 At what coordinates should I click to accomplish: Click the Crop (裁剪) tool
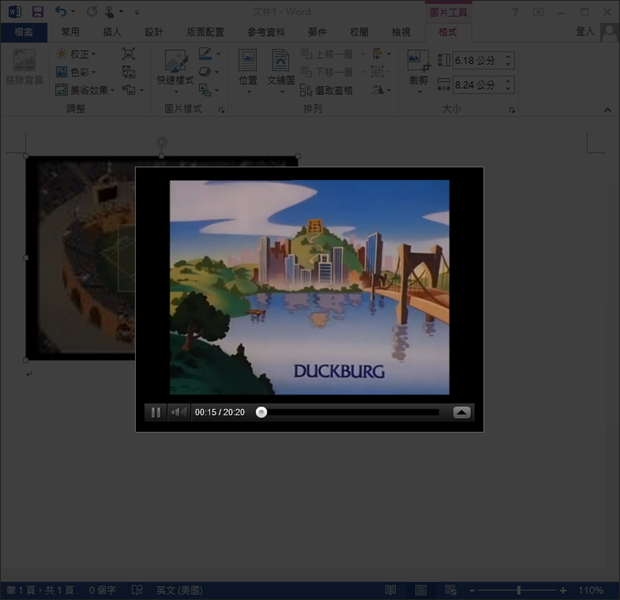point(418,71)
